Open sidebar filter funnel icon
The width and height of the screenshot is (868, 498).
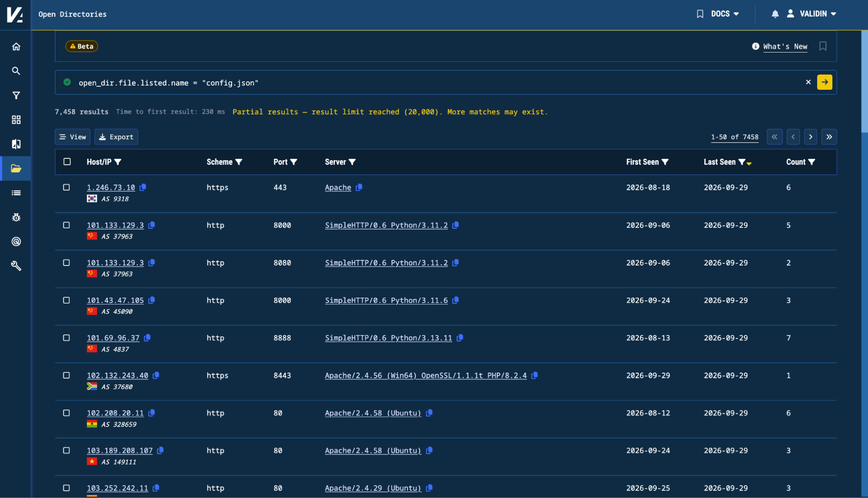(x=16, y=95)
